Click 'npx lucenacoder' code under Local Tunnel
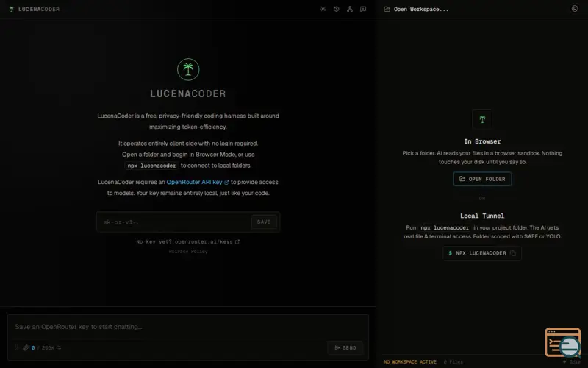This screenshot has height=368, width=588. [x=445, y=228]
